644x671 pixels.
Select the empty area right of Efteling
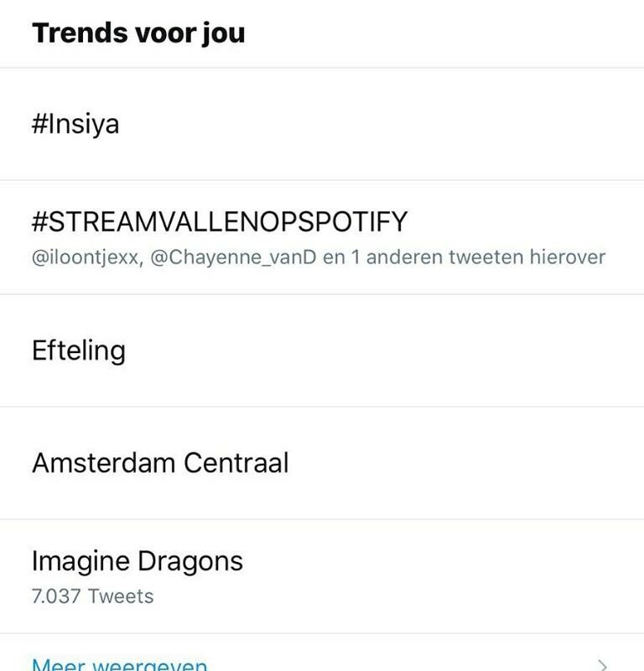coord(385,351)
